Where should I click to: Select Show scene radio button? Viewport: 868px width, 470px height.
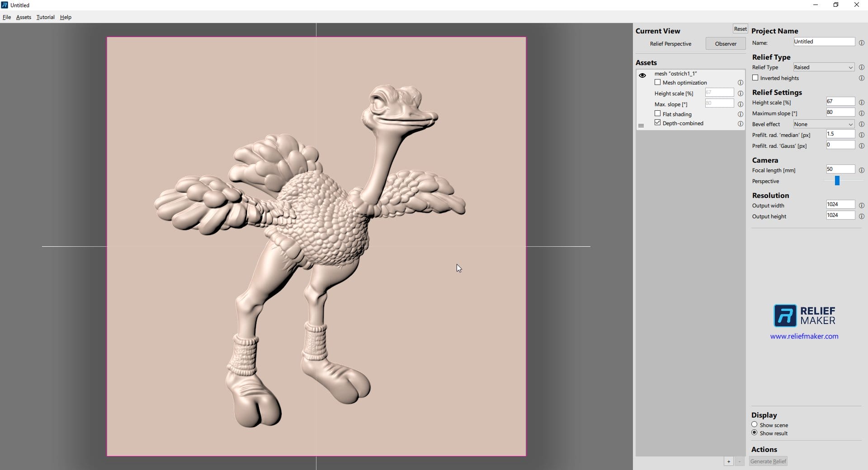tap(754, 424)
